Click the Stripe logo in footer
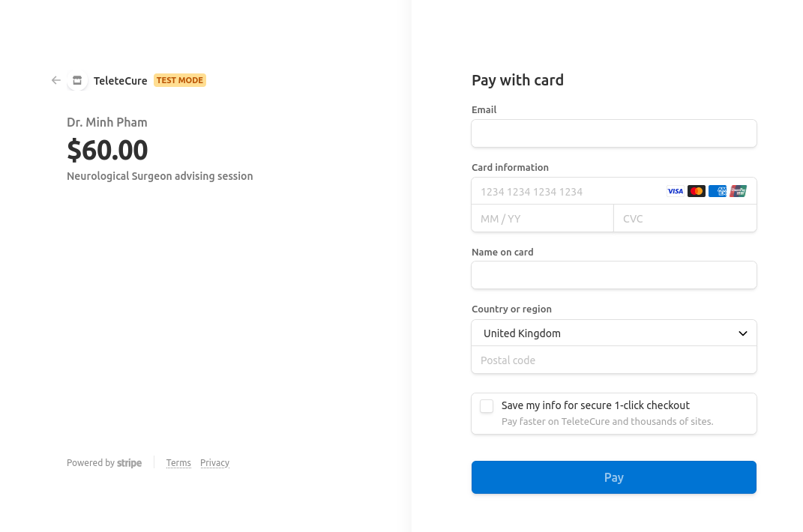Screen dimensions: 803x532 pyautogui.click(x=130, y=463)
